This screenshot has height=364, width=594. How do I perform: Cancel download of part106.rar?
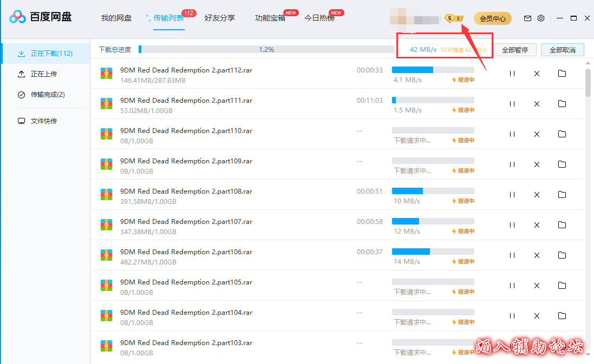[x=537, y=255]
